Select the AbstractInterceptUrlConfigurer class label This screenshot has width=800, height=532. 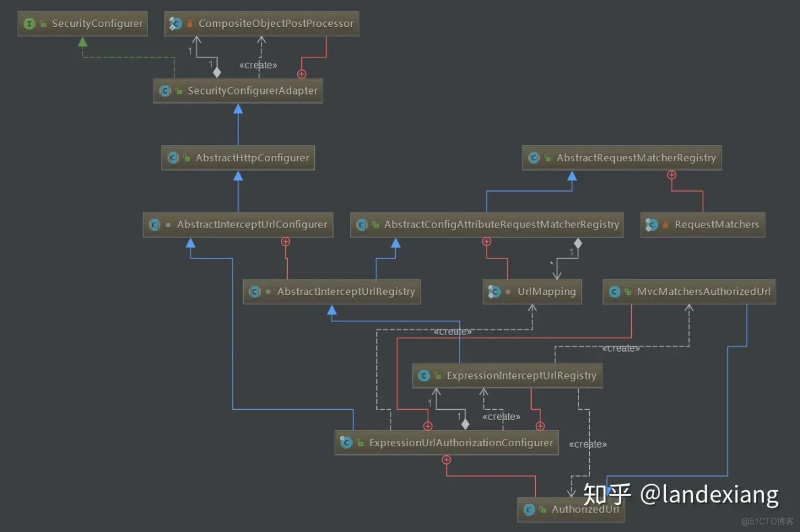coord(251,225)
